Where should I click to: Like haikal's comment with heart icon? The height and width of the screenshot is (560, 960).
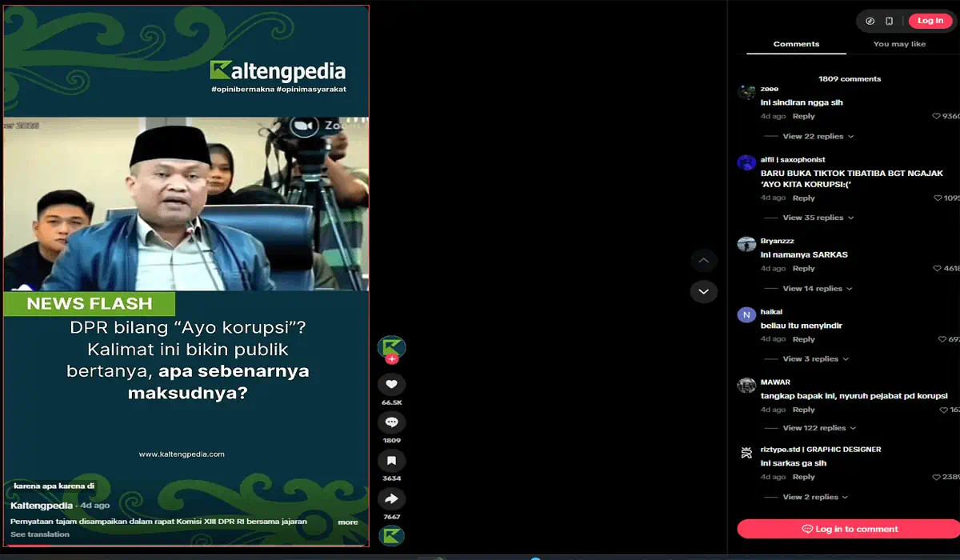click(x=942, y=339)
